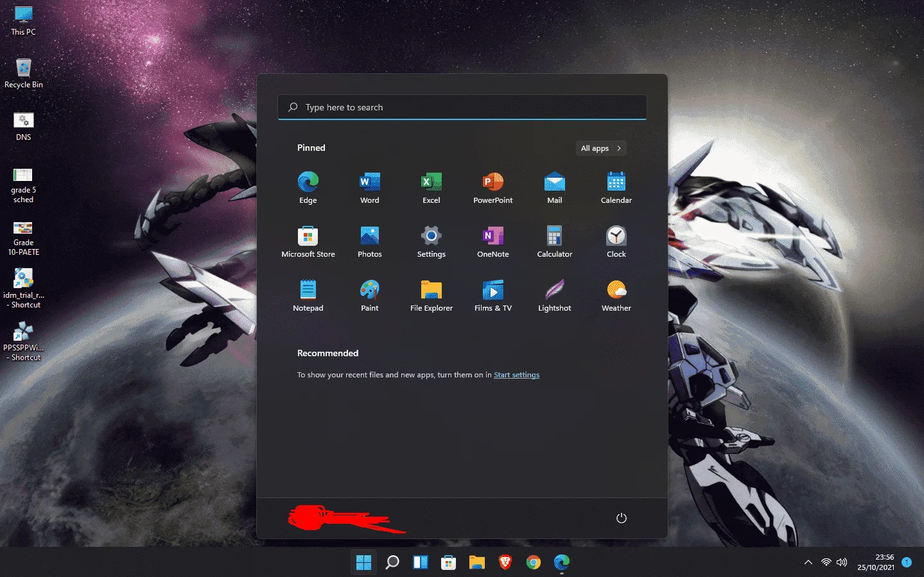Launch OneNote from the Start menu
Viewport: 924px width, 577px height.
point(493,241)
